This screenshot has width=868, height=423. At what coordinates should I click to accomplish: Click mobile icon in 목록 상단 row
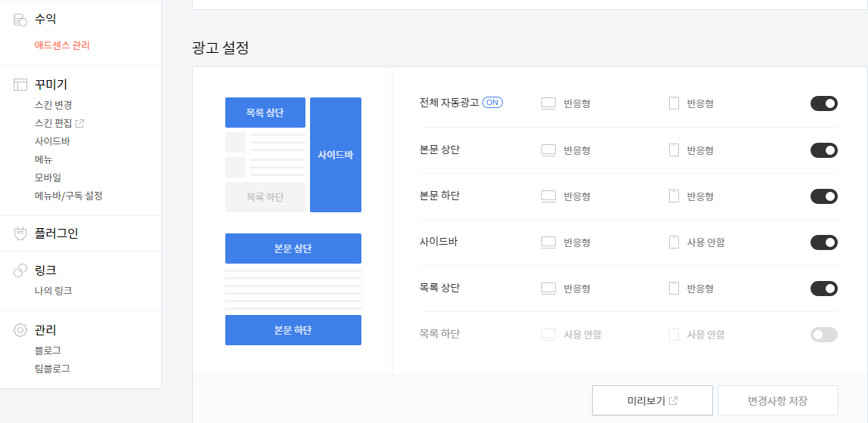[674, 288]
